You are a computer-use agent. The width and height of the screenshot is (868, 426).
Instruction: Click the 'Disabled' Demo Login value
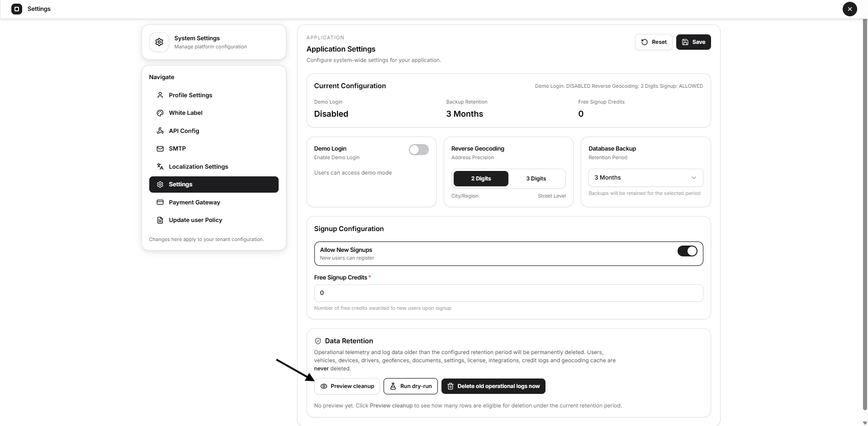pos(331,114)
